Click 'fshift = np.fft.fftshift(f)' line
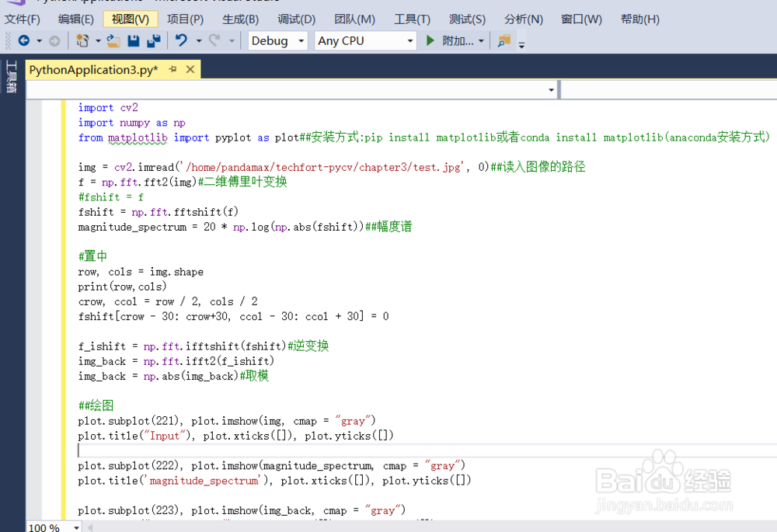Image resolution: width=777 pixels, height=532 pixels. (x=158, y=212)
